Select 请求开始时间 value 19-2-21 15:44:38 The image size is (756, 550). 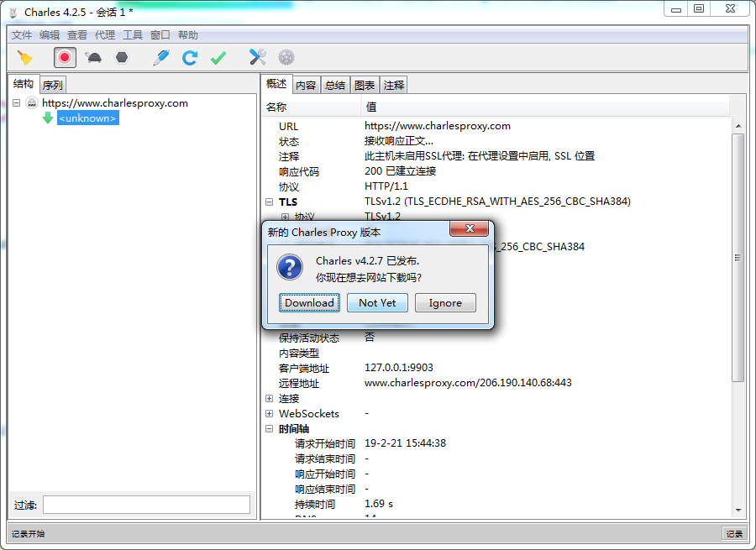(405, 443)
